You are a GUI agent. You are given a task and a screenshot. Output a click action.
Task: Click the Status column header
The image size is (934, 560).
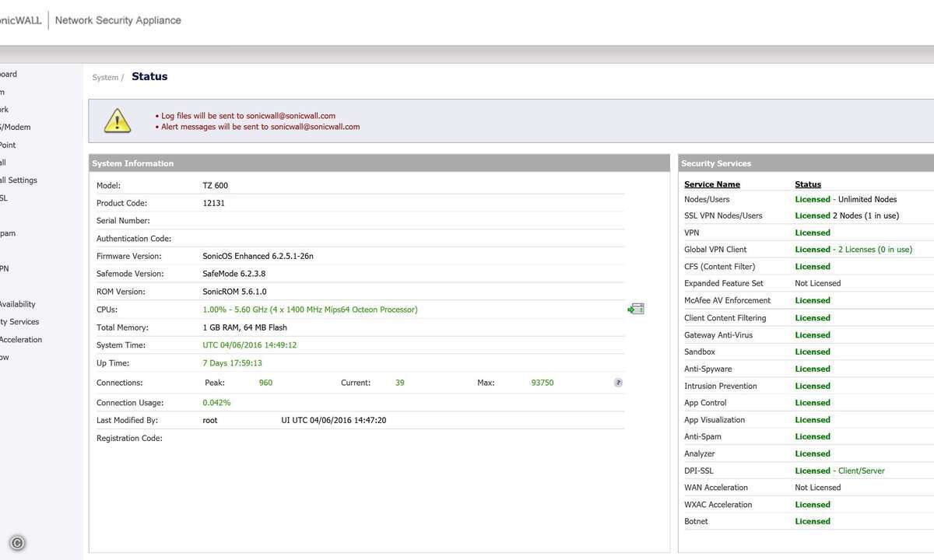(808, 184)
